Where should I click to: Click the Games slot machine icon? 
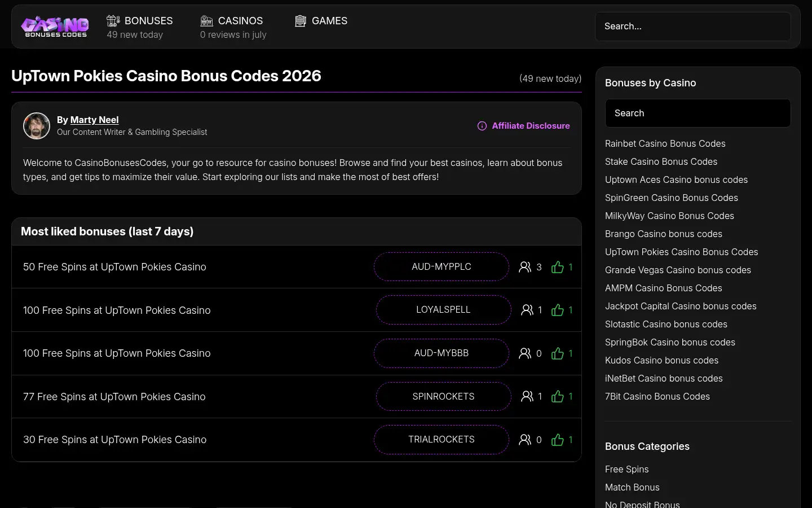click(x=301, y=21)
